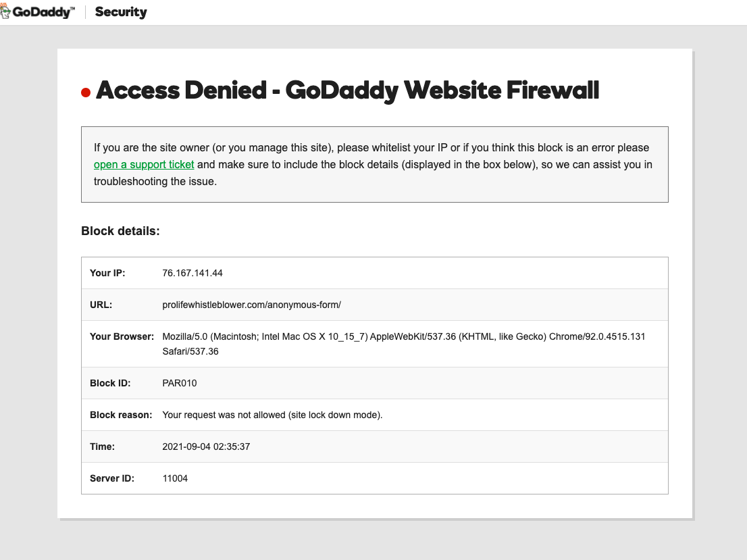Image resolution: width=747 pixels, height=560 pixels.
Task: Click the whitelist instructions notice box
Action: pyautogui.click(x=375, y=164)
